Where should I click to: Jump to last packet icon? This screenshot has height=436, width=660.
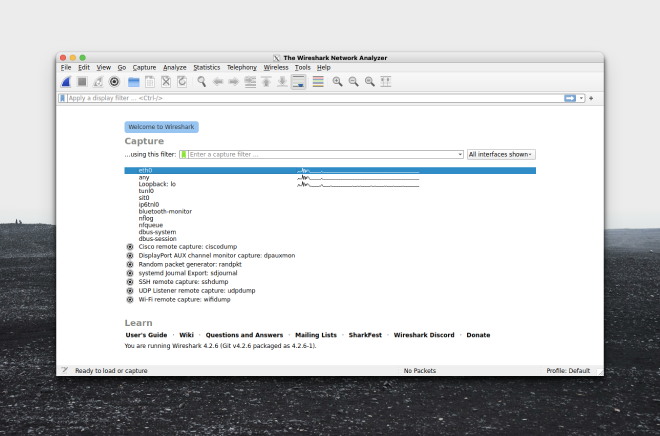pos(282,82)
